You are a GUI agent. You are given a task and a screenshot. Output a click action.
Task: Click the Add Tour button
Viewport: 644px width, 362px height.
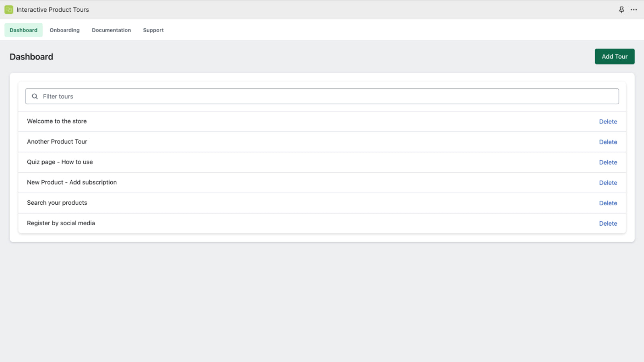[615, 56]
